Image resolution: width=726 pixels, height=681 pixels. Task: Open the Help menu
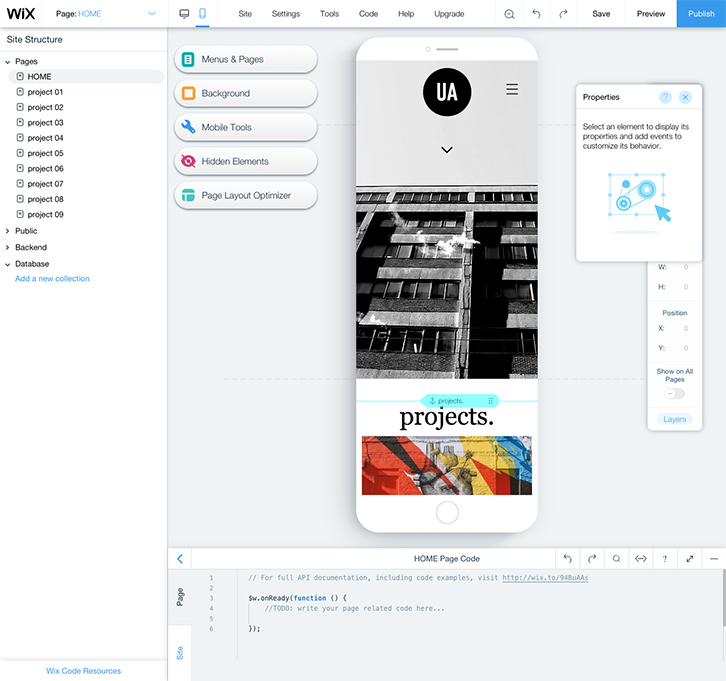(x=406, y=14)
